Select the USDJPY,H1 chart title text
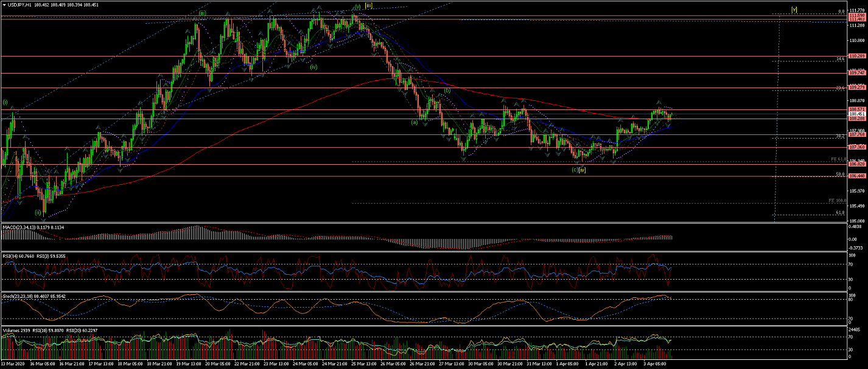Screen dimensions: 868x369 click(x=19, y=5)
